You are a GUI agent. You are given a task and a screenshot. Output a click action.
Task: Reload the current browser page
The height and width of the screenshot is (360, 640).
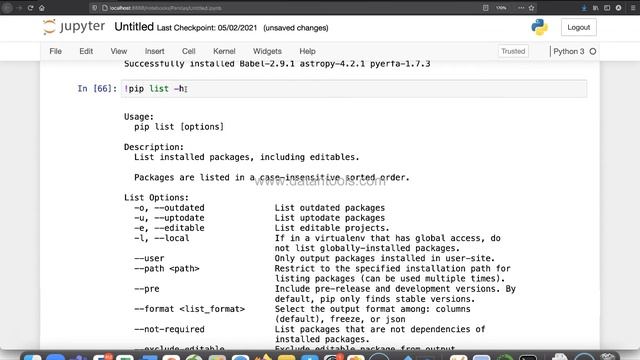coord(30,8)
